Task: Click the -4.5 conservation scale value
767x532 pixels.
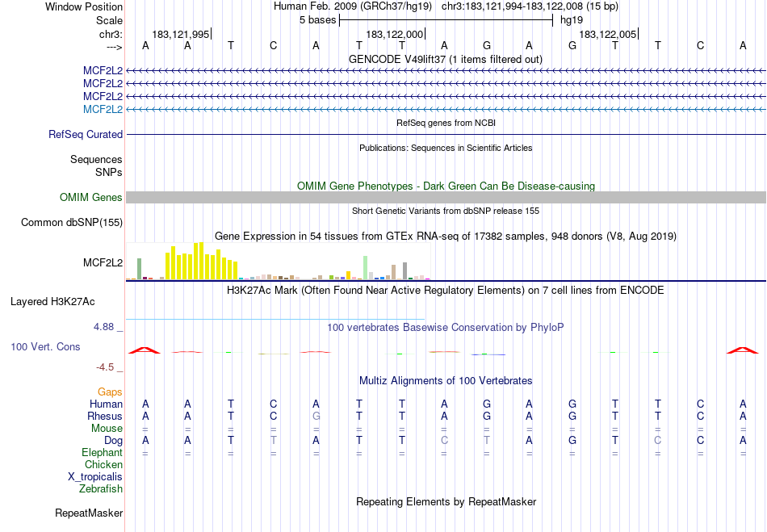Action: point(105,367)
